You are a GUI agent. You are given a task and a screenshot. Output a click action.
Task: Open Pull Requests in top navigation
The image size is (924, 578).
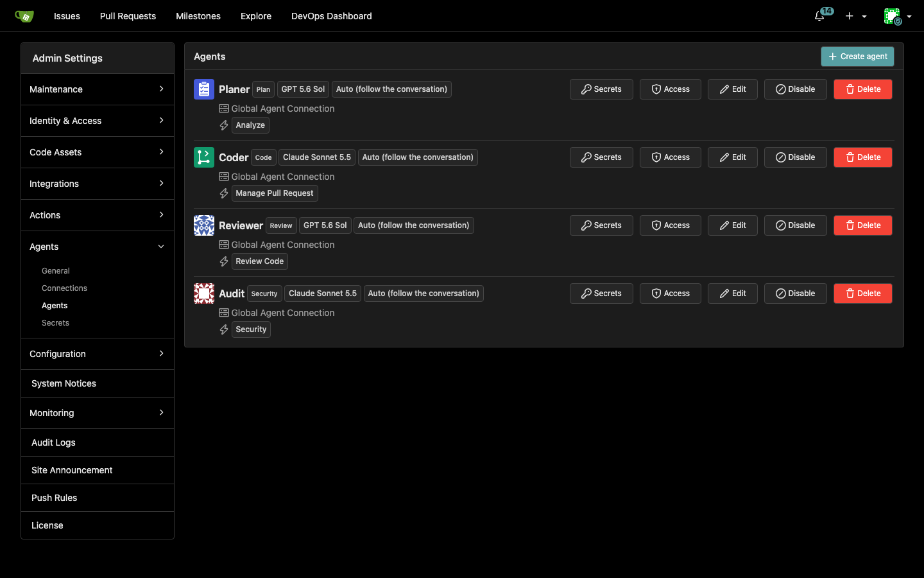tap(128, 16)
